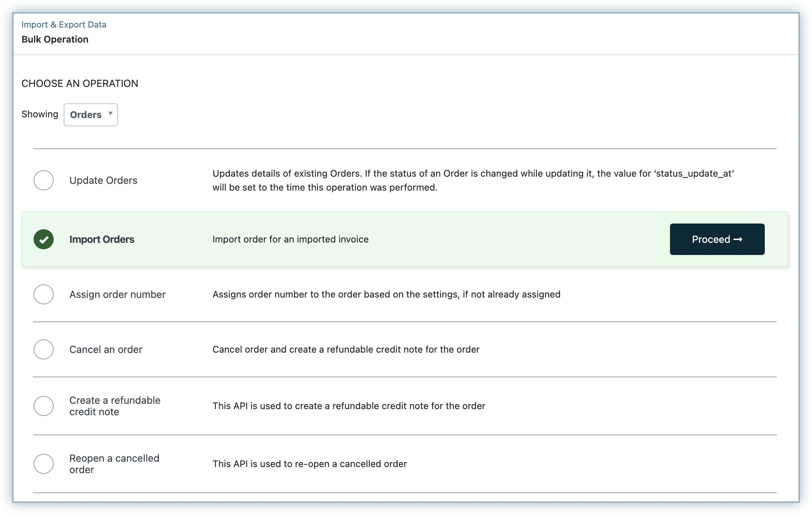This screenshot has height=515, width=812.
Task: Click Import order for an imported invoice text
Action: pos(290,239)
